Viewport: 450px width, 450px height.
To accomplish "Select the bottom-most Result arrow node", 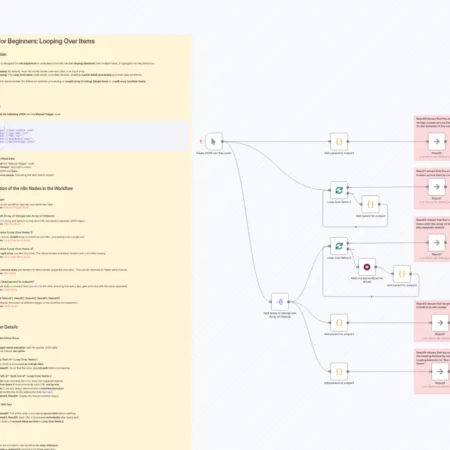I will pos(440,371).
